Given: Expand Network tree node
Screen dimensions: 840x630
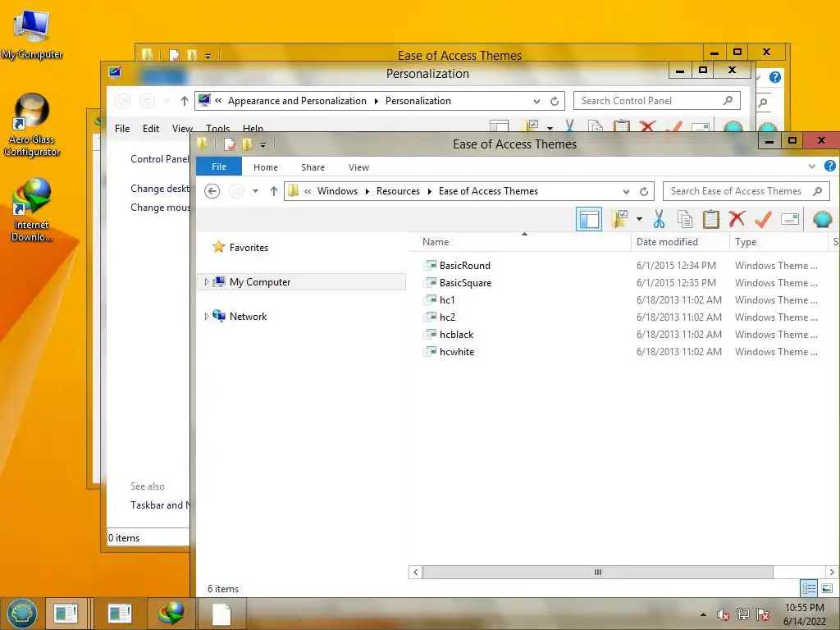Looking at the screenshot, I should [x=206, y=316].
